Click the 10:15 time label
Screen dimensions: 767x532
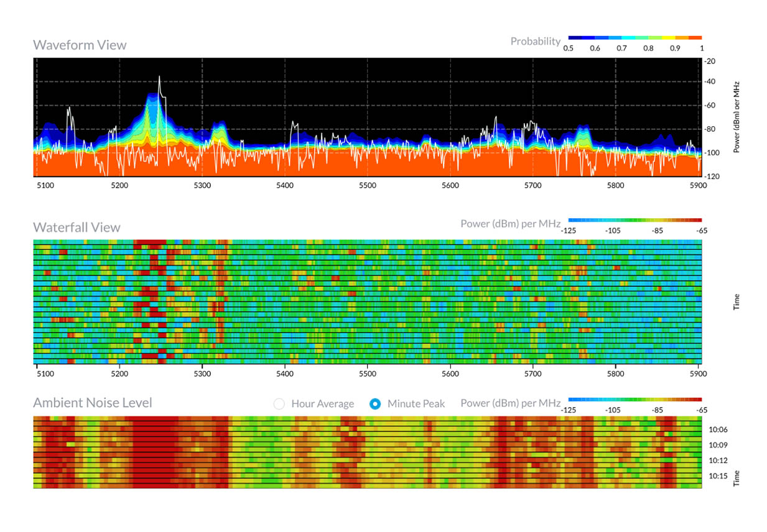tap(718, 476)
